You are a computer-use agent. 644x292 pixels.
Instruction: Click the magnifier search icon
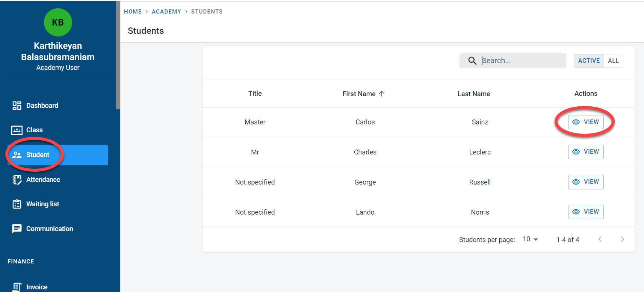click(x=472, y=61)
